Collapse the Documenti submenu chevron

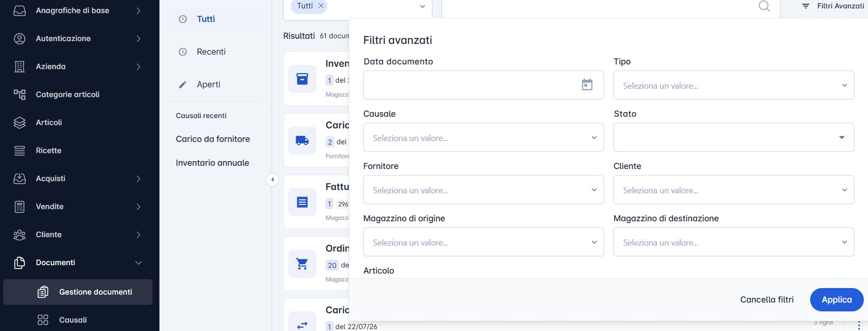pos(139,263)
